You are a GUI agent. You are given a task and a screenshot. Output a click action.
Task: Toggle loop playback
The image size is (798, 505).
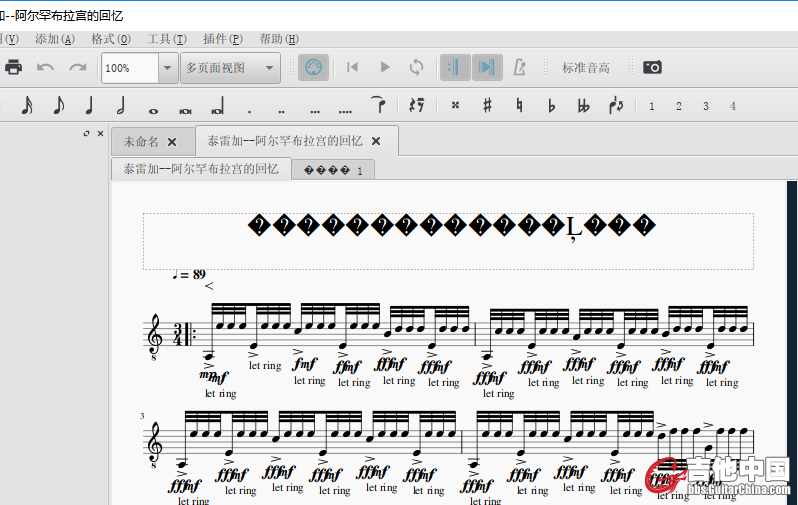tap(416, 67)
